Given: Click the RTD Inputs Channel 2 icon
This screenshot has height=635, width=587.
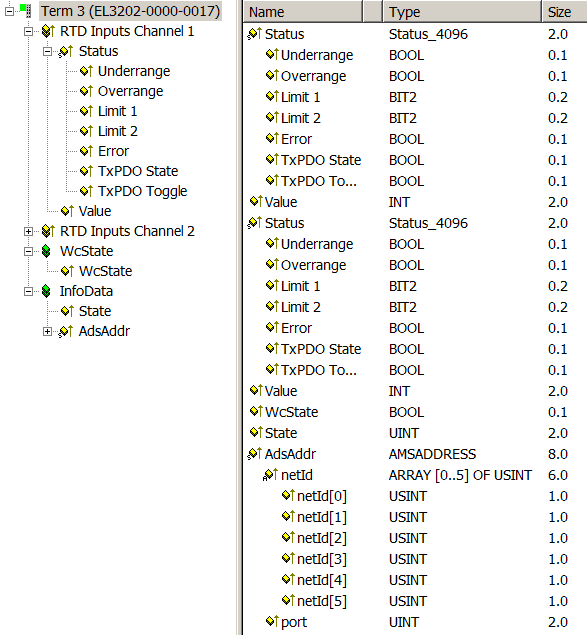Looking at the screenshot, I should coord(48,231).
